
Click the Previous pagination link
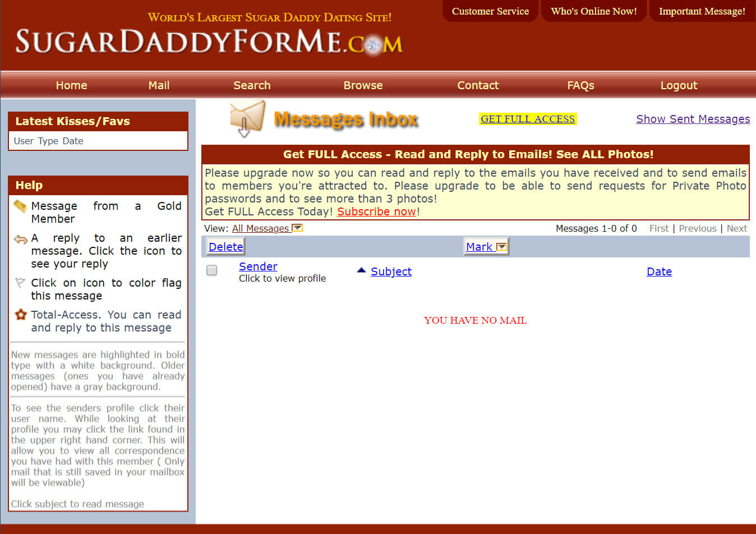click(697, 228)
